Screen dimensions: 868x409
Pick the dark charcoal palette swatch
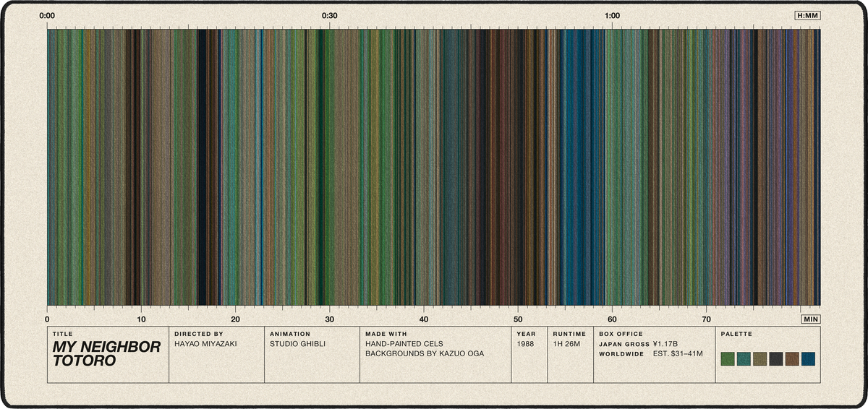pos(776,359)
